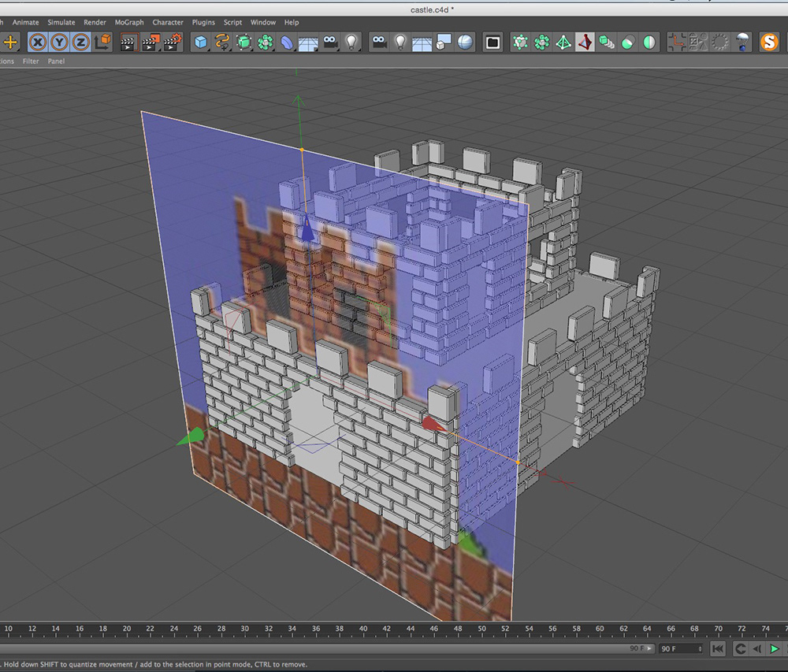Open the blue bend deformer palette
Screen dimensions: 788x672
tap(287, 43)
